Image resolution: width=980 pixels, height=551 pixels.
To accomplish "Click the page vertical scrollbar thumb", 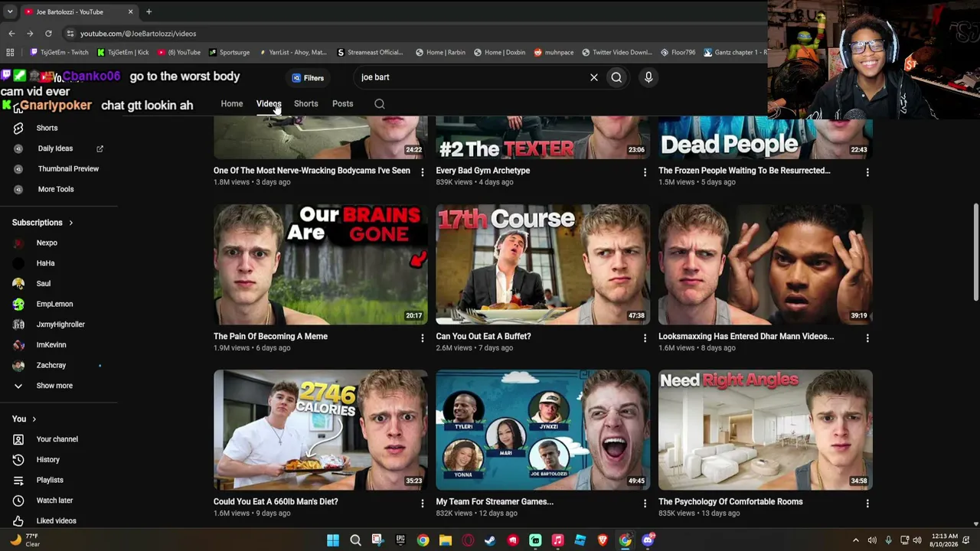I will [x=975, y=253].
